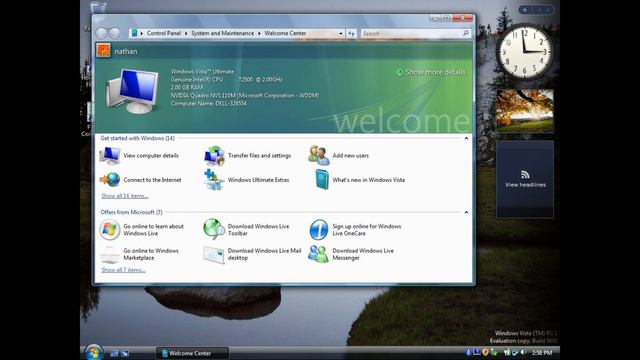Open What's new in Windows Vista book icon

tap(322, 180)
